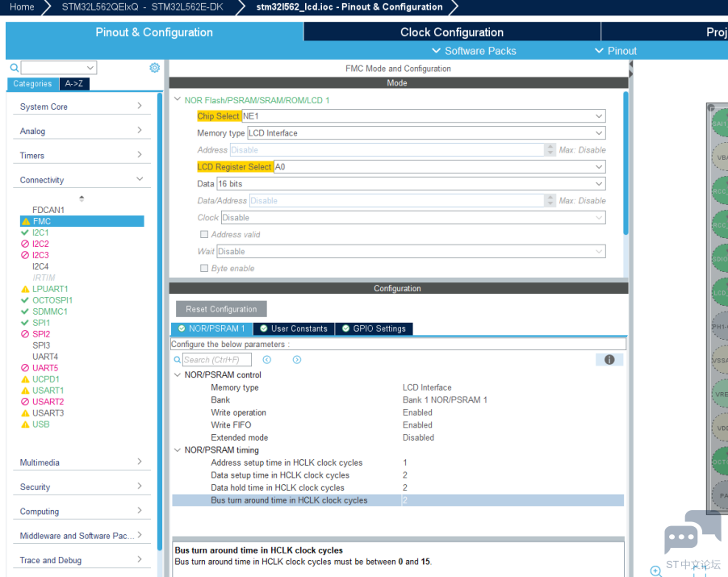Click the warning icon beside USB

[26, 424]
